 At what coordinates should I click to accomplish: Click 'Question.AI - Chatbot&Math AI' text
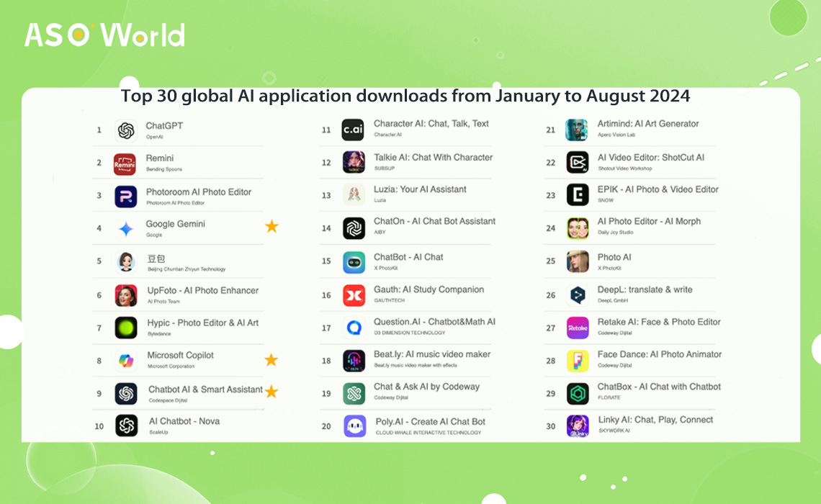click(x=434, y=322)
